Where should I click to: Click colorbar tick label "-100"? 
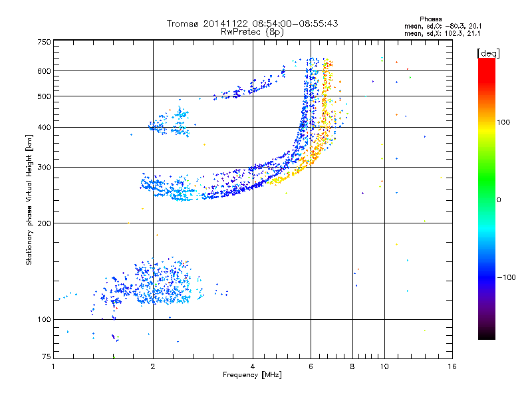pos(506,277)
